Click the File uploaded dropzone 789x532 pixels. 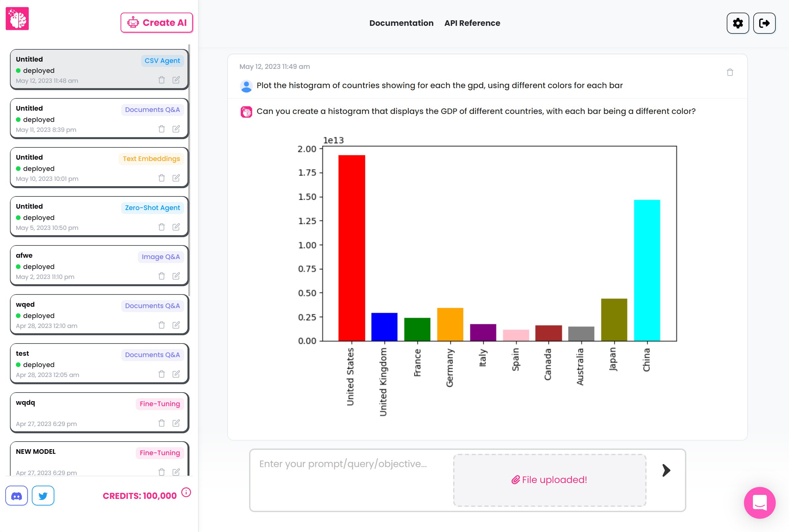(x=549, y=480)
